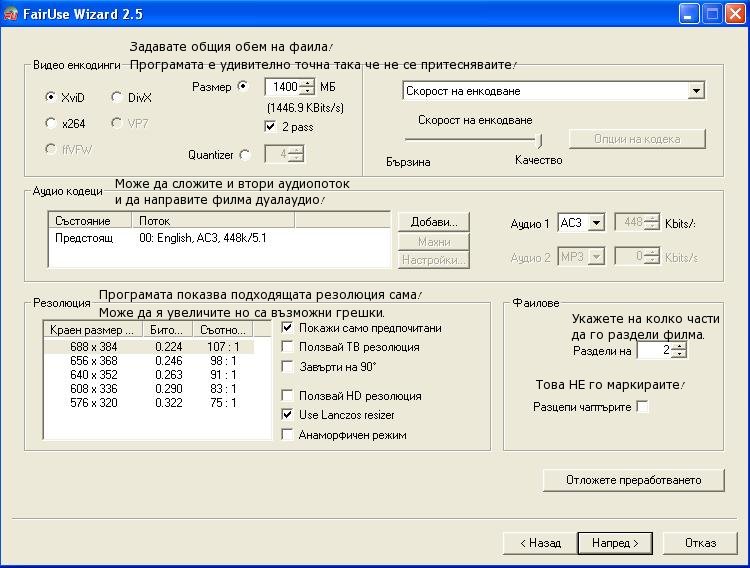This screenshot has width=750, height=568.
Task: Select the x264 codec option
Action: pyautogui.click(x=50, y=123)
